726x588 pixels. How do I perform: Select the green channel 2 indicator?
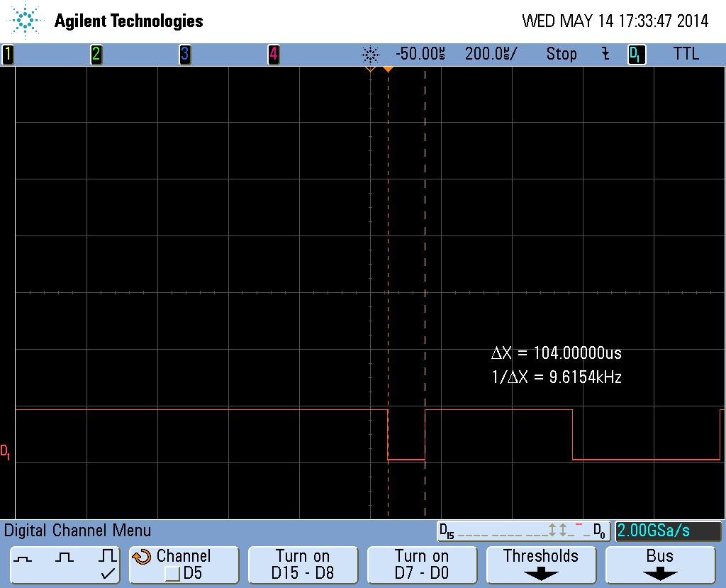click(x=96, y=55)
